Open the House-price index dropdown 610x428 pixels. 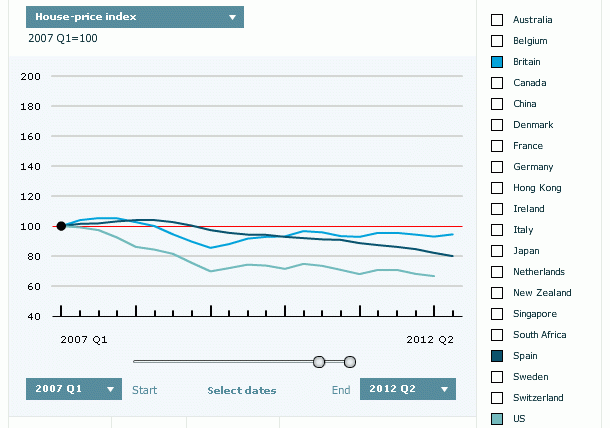pos(134,17)
